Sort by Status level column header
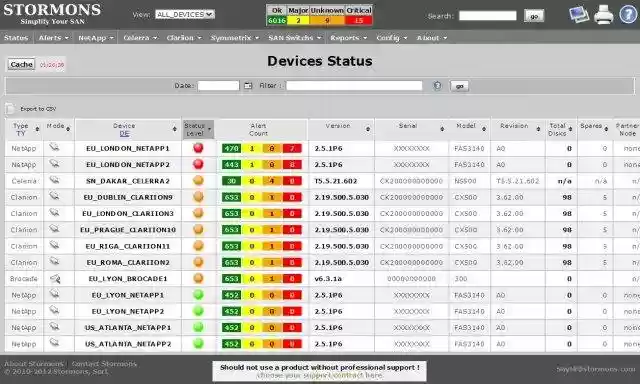 pos(198,129)
